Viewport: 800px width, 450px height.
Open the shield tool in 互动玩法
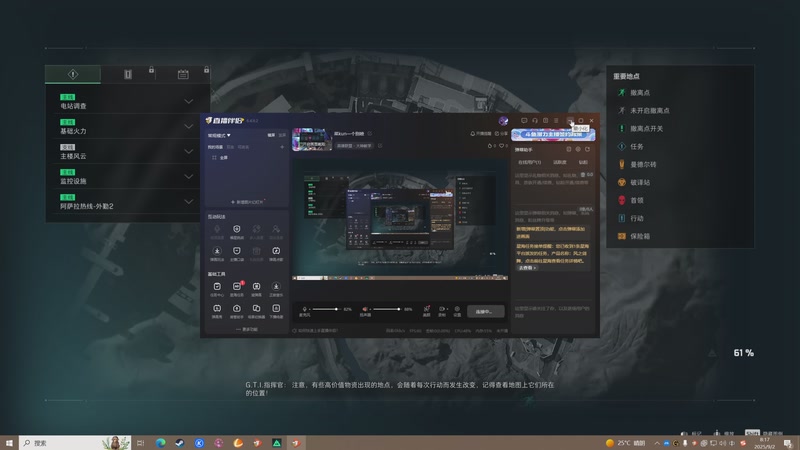click(x=236, y=232)
